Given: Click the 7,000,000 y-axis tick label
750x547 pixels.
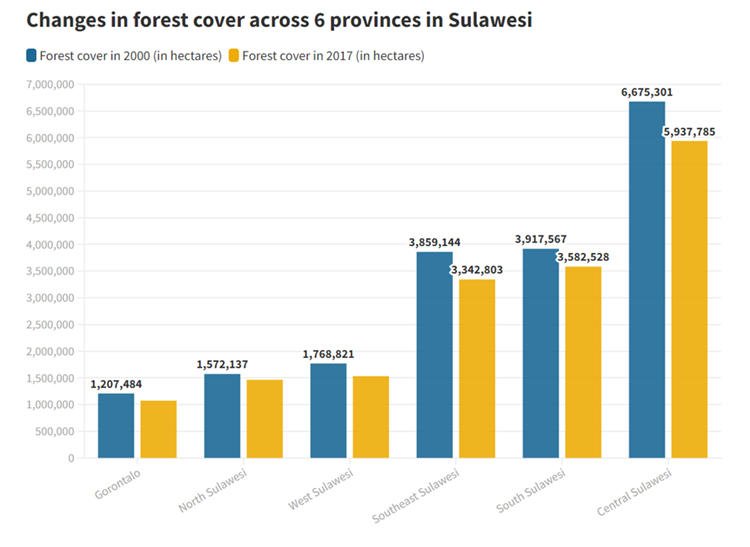Looking at the screenshot, I should 49,84.
